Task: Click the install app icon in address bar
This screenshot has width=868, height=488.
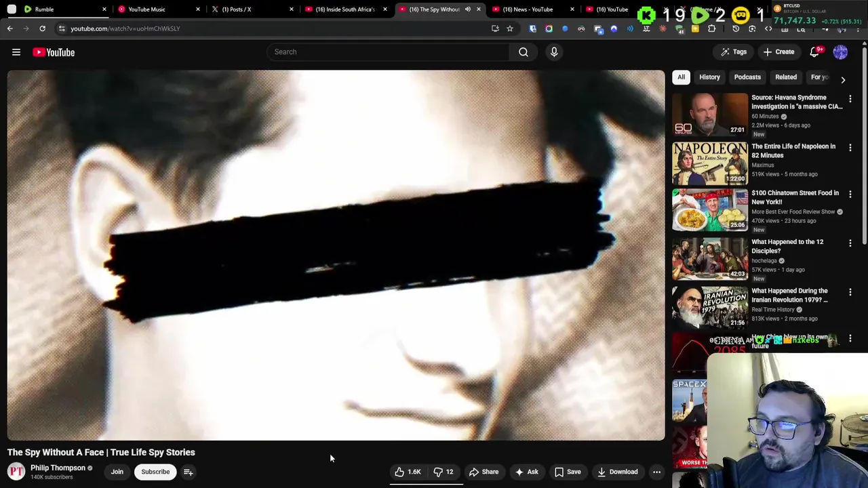Action: pos(495,28)
